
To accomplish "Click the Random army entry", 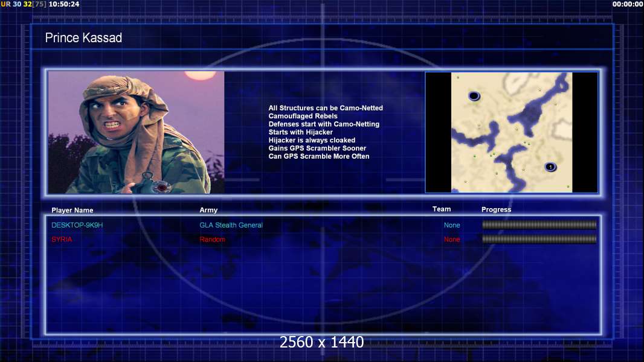I will coord(212,240).
